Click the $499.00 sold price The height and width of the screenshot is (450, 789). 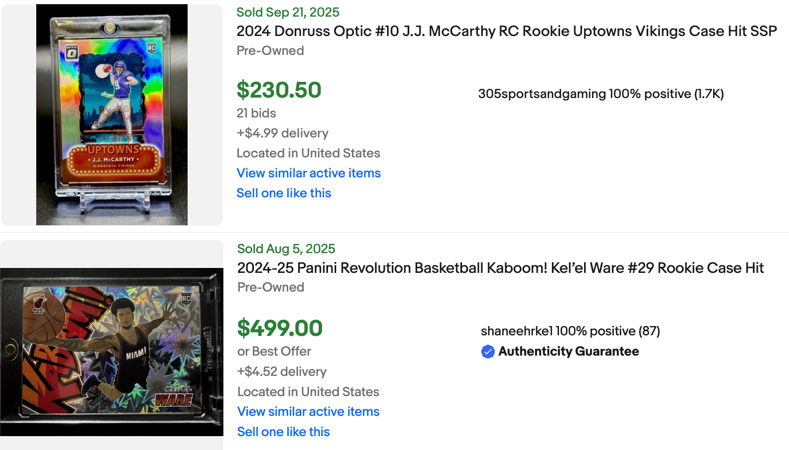pyautogui.click(x=280, y=328)
